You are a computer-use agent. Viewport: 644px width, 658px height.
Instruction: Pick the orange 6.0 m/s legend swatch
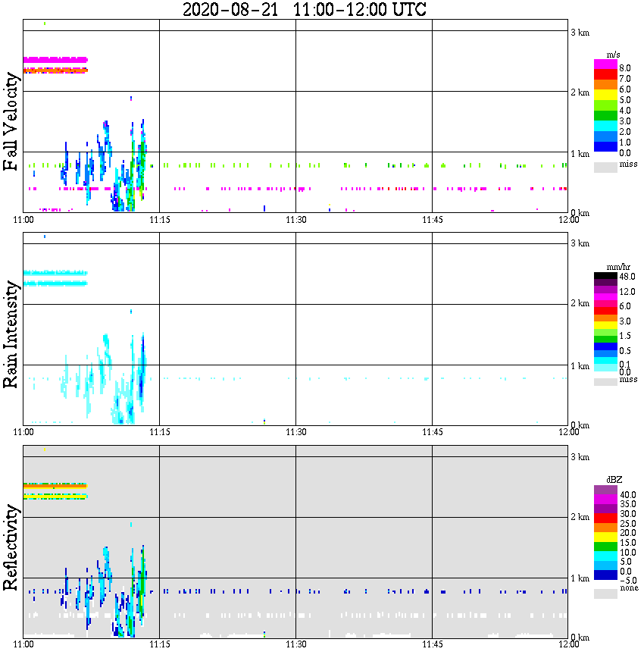coord(605,85)
